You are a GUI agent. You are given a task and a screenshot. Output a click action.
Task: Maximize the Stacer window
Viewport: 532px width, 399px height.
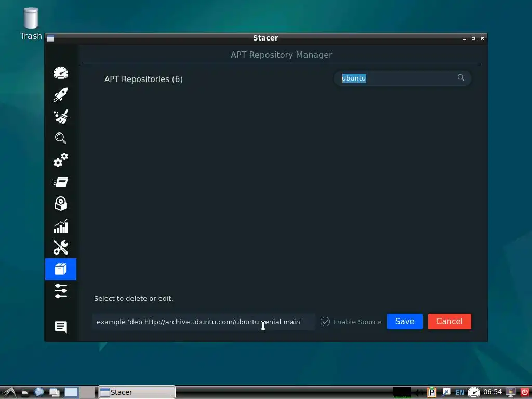473,38
